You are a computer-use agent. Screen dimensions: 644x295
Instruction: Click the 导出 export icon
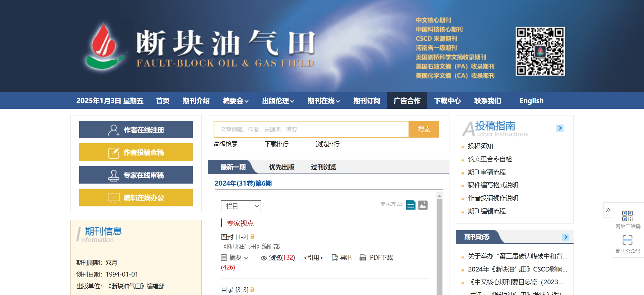(x=334, y=258)
